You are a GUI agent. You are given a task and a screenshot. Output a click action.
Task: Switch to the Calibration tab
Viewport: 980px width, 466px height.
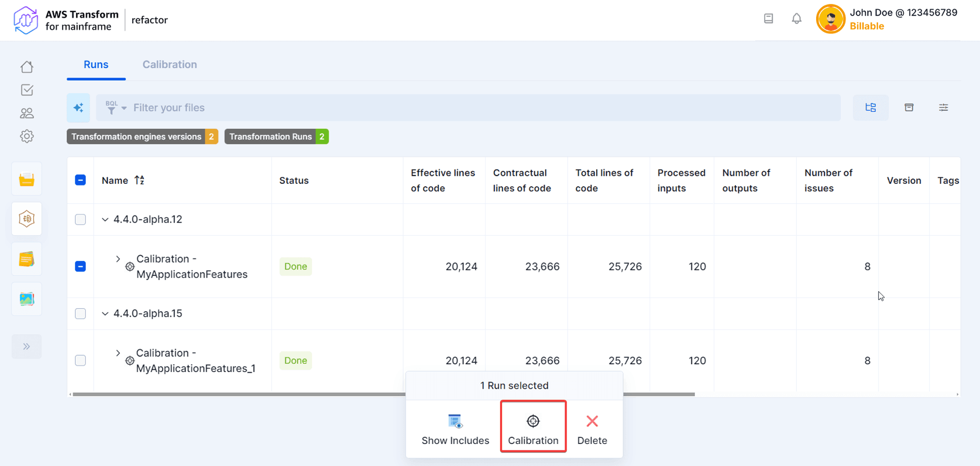pos(169,65)
